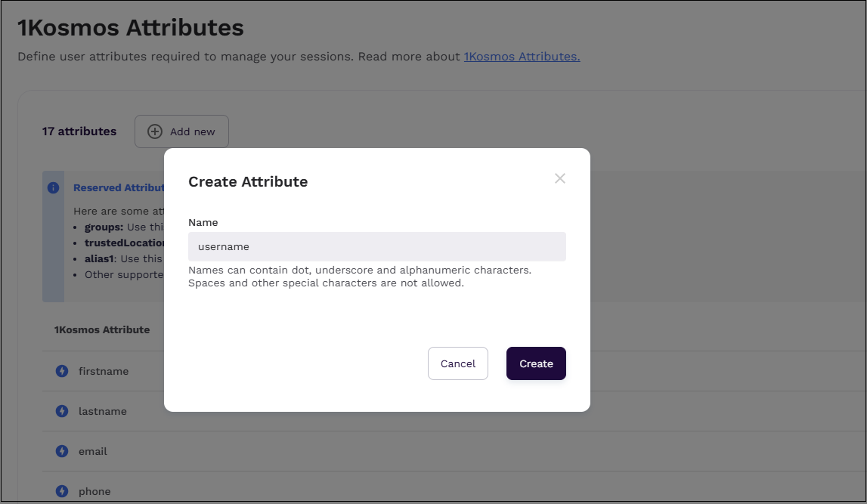Cancel the attribute creation
Viewport: 867px width, 504px height.
pos(457,363)
